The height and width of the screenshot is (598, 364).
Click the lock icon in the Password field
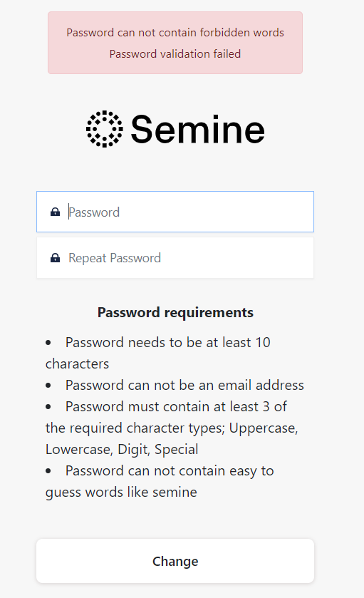pos(56,212)
